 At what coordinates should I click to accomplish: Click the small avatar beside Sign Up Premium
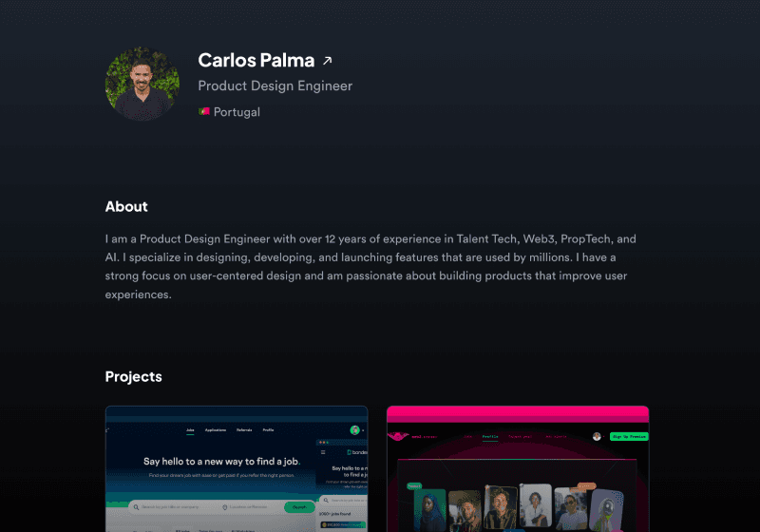pos(598,437)
